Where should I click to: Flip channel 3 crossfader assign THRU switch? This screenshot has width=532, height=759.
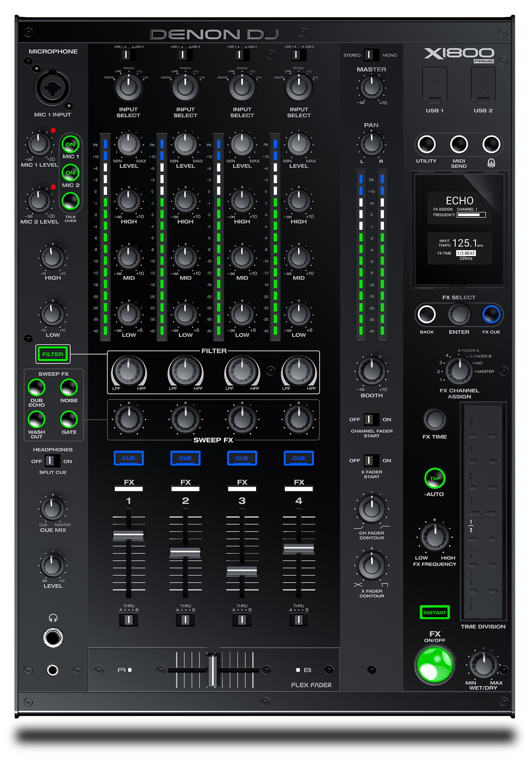coord(242,620)
